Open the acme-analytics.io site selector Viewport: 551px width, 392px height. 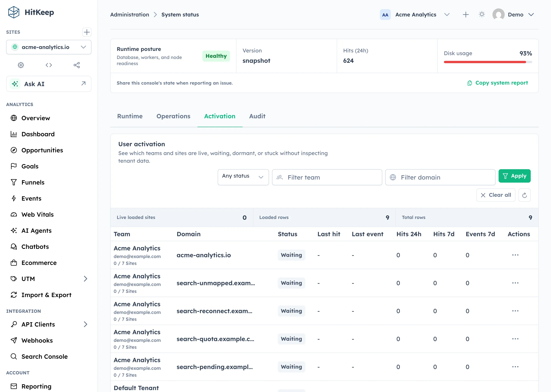(x=49, y=47)
